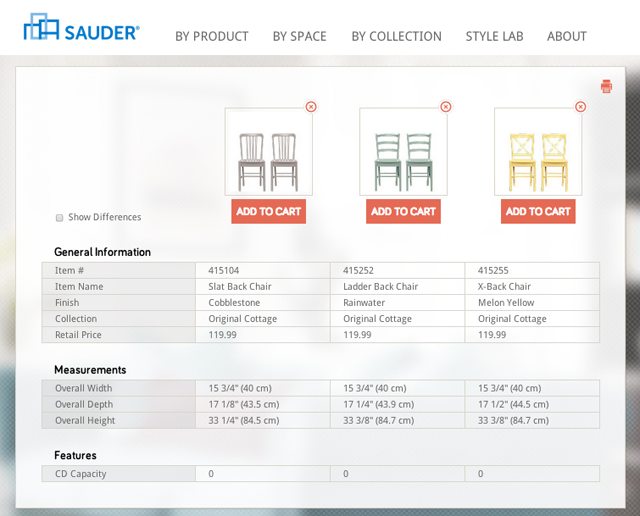Select item number 415104
Image resolution: width=640 pixels, height=516 pixels.
pyautogui.click(x=224, y=270)
